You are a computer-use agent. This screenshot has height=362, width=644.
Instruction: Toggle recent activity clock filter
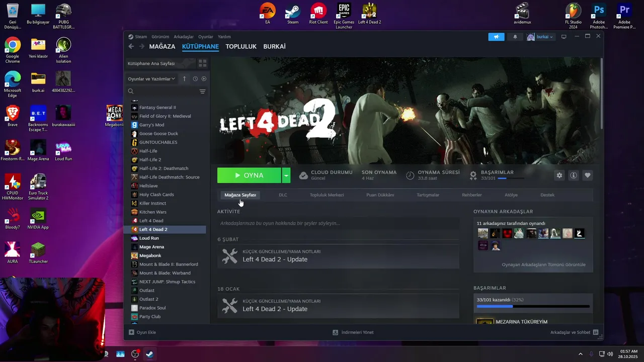pyautogui.click(x=195, y=78)
